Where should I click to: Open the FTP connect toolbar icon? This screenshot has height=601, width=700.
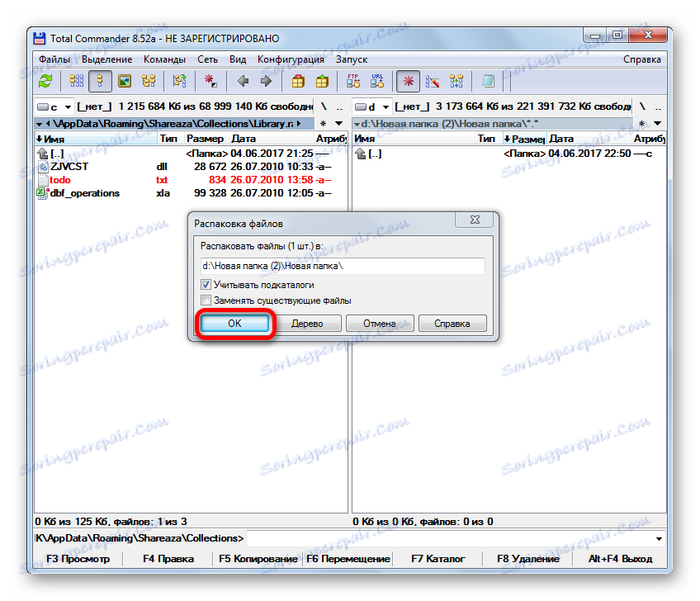tap(353, 81)
